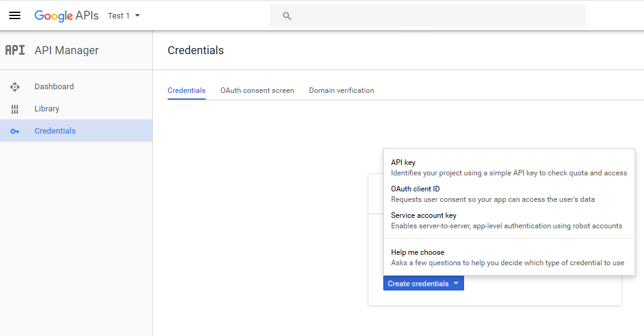Select Help me choose option

point(509,257)
